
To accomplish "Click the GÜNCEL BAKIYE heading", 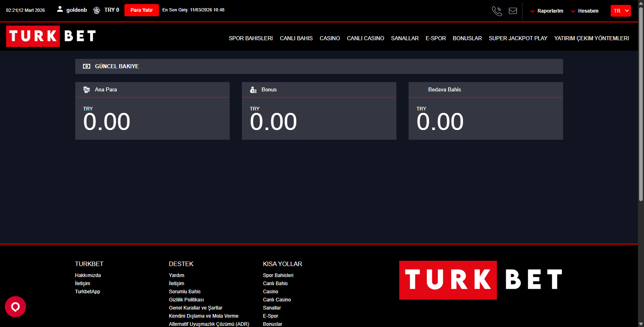I will [117, 66].
